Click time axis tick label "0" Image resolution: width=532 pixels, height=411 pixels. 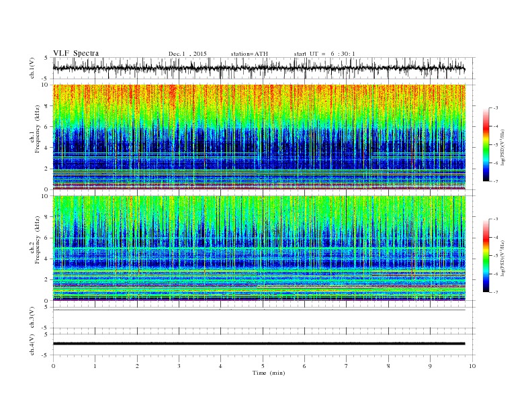point(53,366)
